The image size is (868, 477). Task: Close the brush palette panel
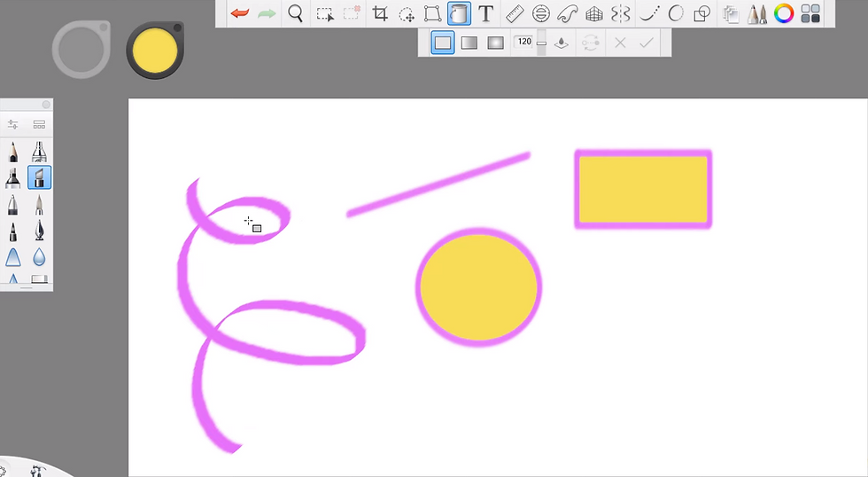[46, 105]
